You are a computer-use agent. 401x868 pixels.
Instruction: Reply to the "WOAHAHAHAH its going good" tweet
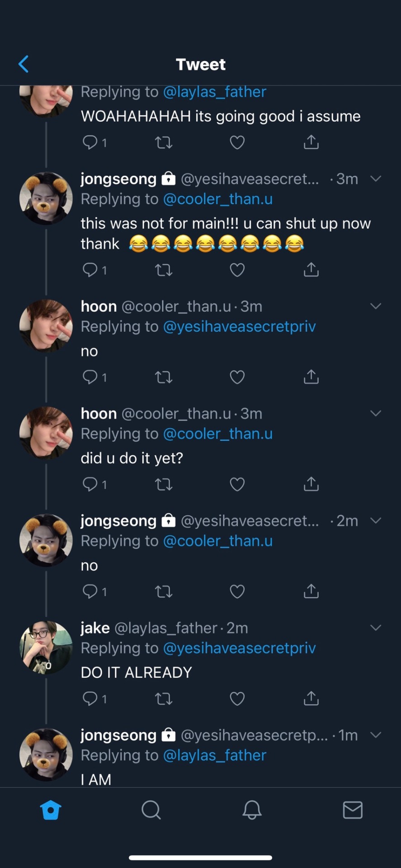pyautogui.click(x=90, y=143)
